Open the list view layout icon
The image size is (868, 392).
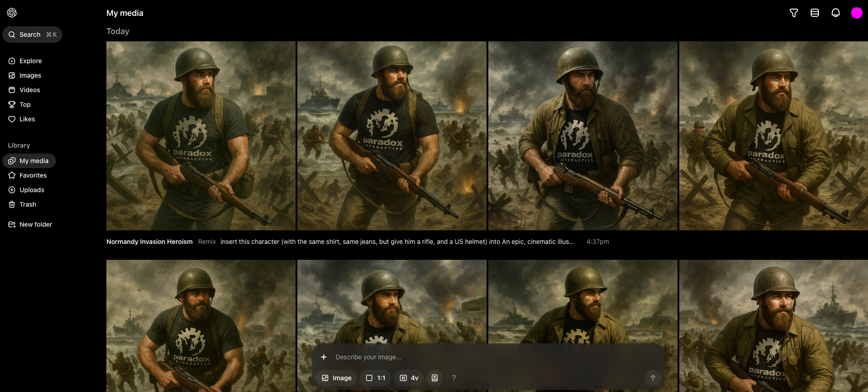(815, 13)
